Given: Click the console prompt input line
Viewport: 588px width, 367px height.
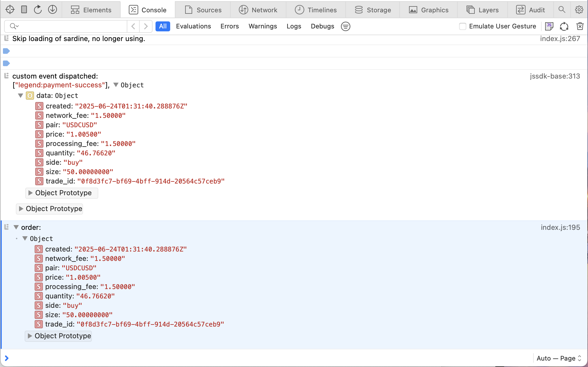Looking at the screenshot, I should click(x=270, y=358).
